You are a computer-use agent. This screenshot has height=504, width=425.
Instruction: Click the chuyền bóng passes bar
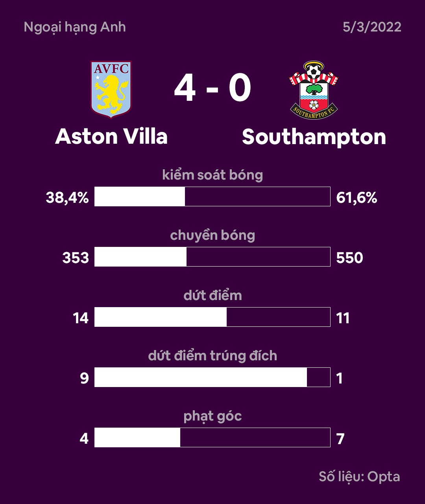[x=212, y=257]
